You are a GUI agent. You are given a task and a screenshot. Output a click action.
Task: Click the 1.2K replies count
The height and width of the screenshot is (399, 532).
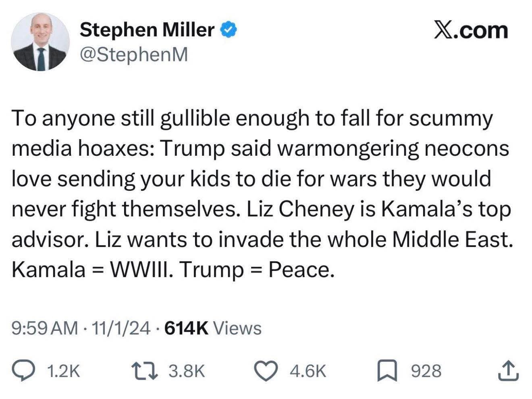pos(63,371)
